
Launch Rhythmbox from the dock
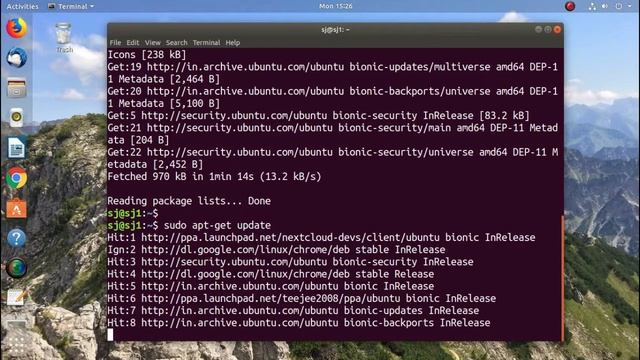click(16, 118)
